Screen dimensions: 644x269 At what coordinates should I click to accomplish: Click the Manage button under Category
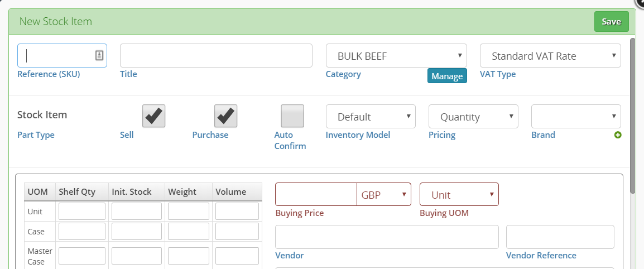tap(447, 76)
